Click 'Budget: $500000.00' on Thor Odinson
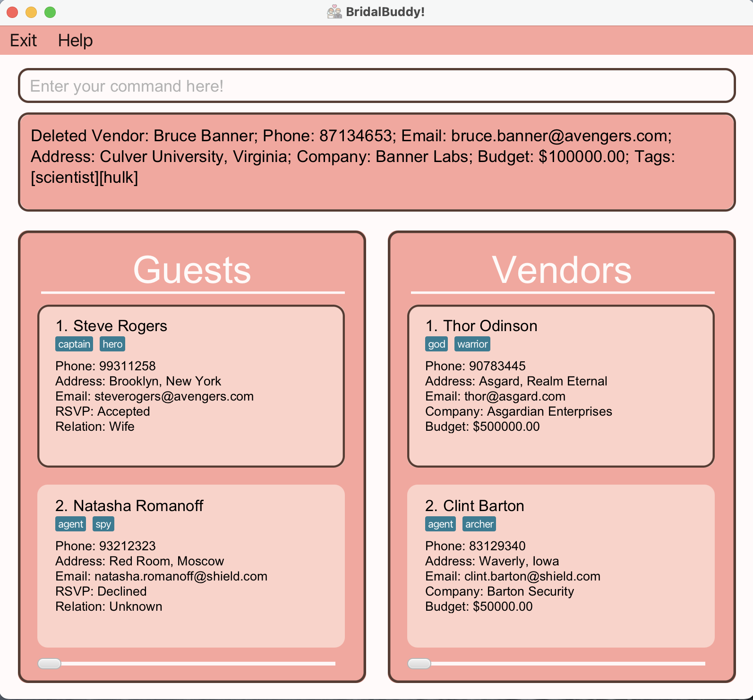This screenshot has height=700, width=753. [482, 427]
